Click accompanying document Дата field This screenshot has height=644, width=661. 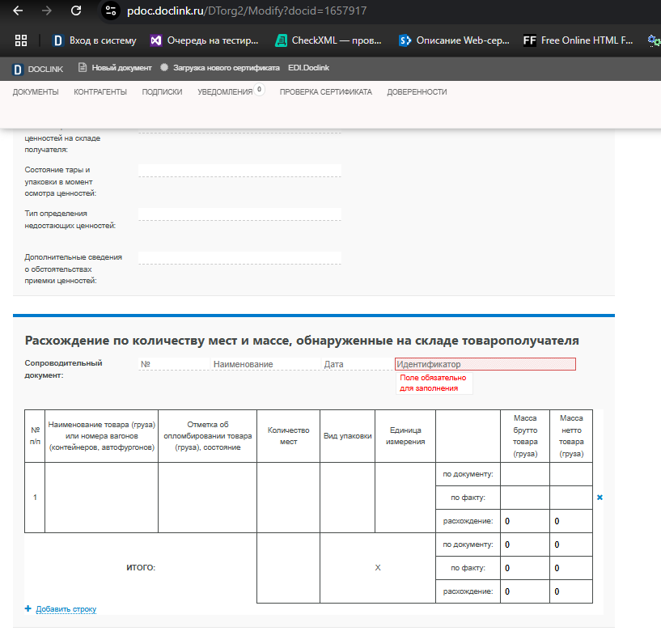point(358,364)
